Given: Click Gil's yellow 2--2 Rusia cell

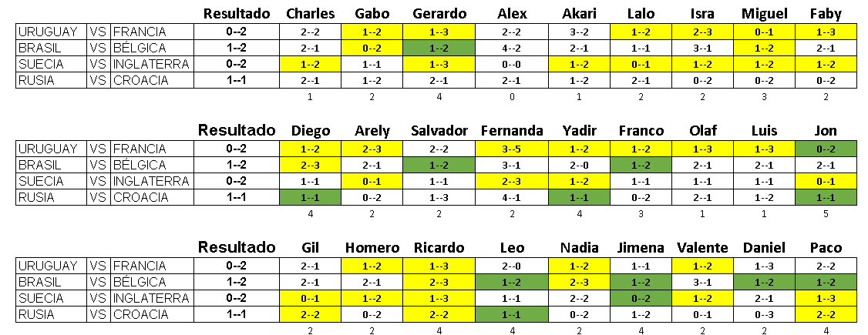Looking at the screenshot, I should 310,314.
